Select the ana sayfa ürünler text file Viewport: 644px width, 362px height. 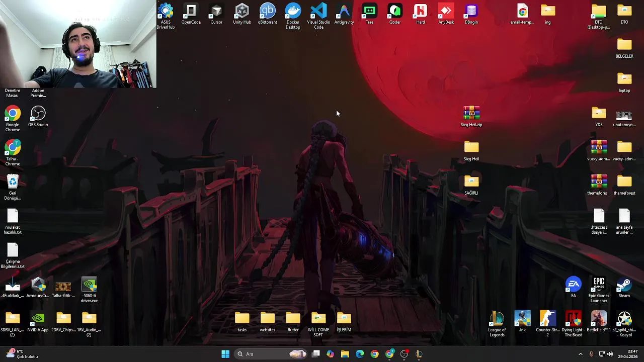(624, 222)
